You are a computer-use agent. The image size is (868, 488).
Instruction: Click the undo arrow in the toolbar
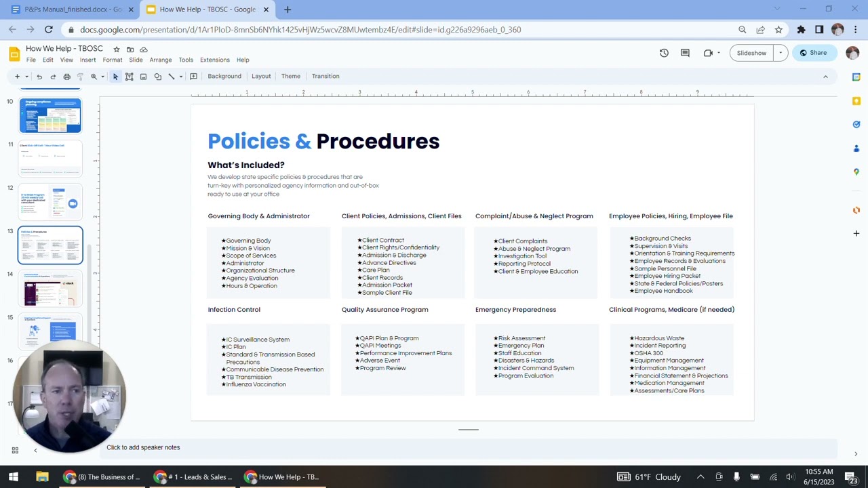tap(39, 77)
